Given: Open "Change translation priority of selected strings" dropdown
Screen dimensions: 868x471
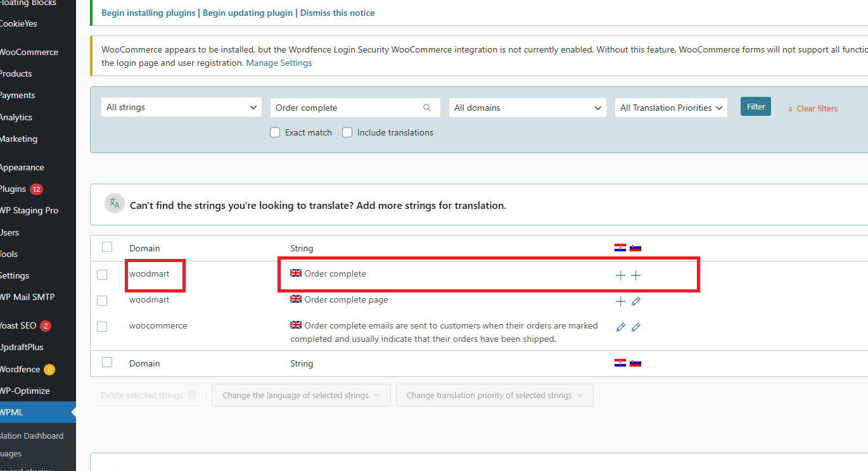Looking at the screenshot, I should [x=495, y=395].
